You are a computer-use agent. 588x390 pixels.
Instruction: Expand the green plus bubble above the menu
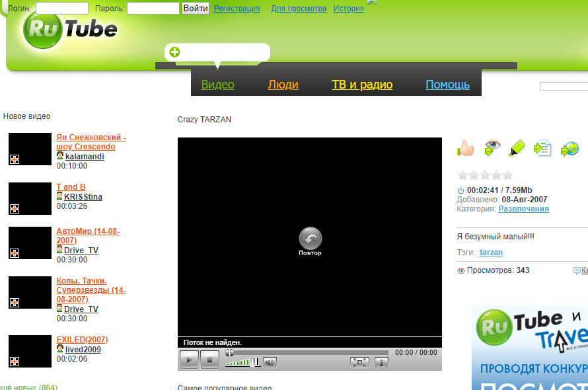(x=174, y=52)
